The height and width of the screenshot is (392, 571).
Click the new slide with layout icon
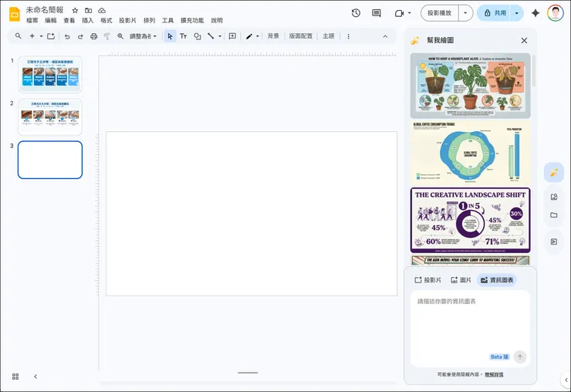click(x=51, y=36)
